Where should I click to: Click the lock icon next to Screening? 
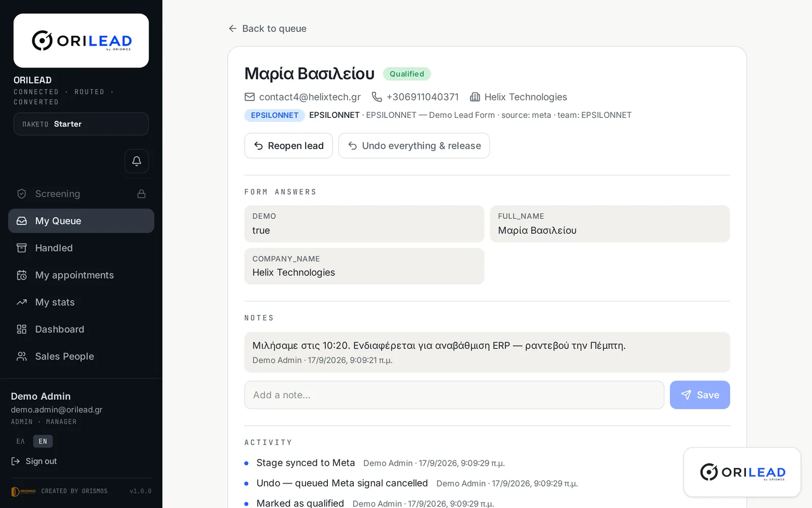pos(142,194)
